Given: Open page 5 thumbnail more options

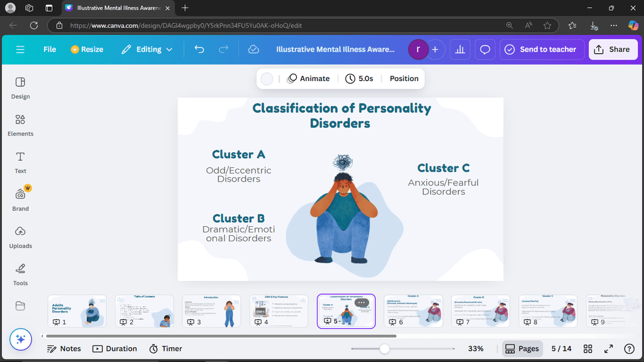Looking at the screenshot, I should point(361,302).
